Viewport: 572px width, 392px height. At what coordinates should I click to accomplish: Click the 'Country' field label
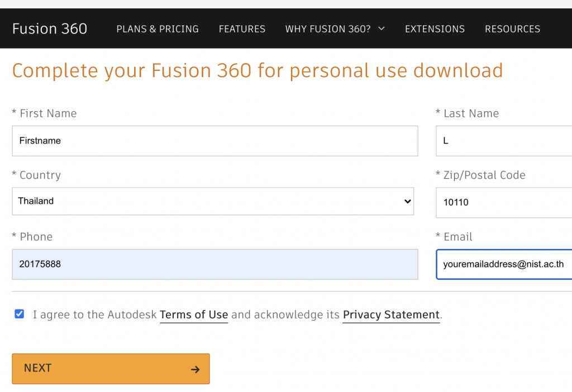[40, 175]
